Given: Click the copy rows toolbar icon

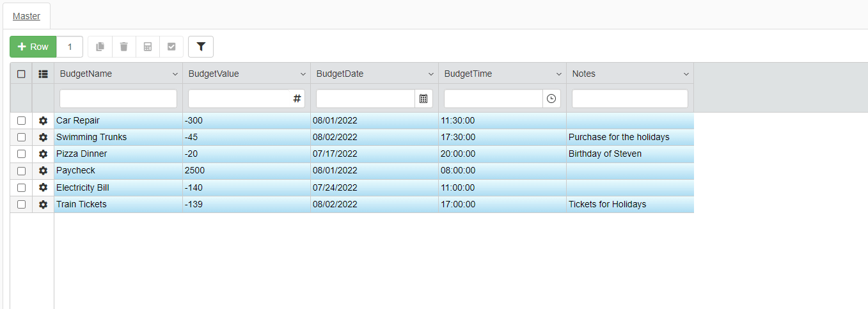Looking at the screenshot, I should pos(100,47).
